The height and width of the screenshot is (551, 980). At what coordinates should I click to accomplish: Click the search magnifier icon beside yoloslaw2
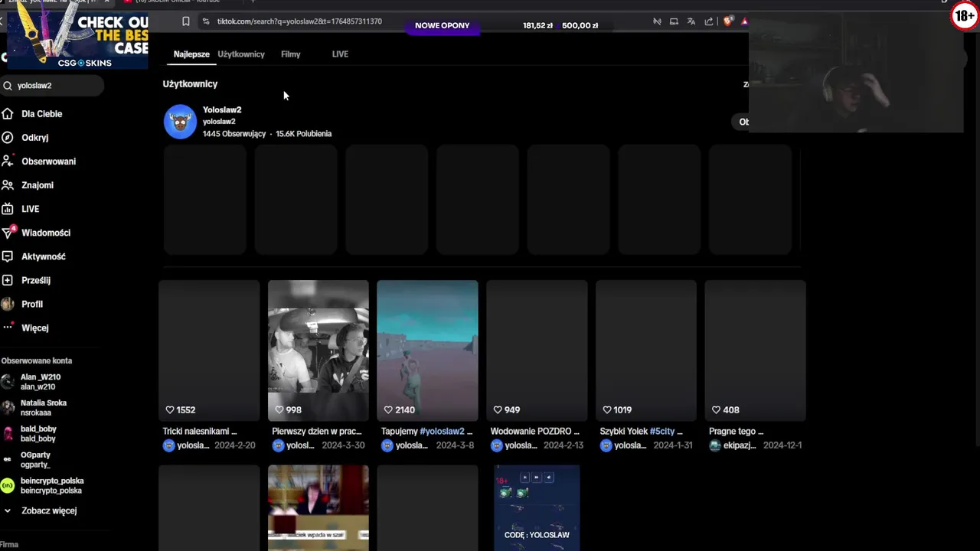[x=7, y=86]
